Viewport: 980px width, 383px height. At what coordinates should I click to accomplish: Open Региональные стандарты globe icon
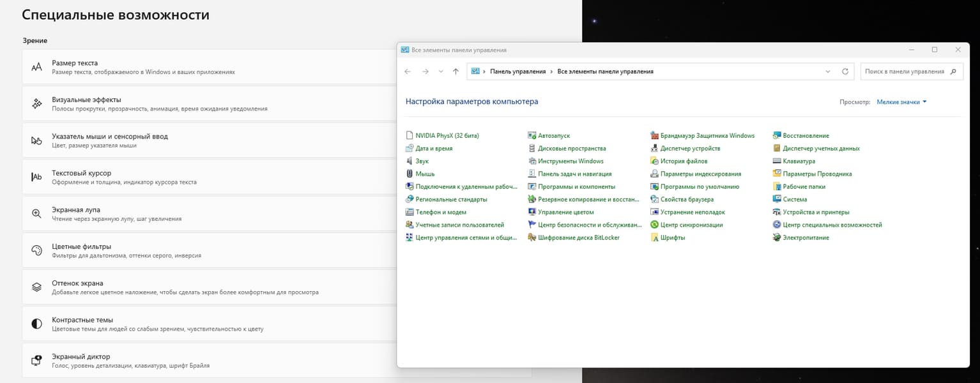(x=410, y=199)
